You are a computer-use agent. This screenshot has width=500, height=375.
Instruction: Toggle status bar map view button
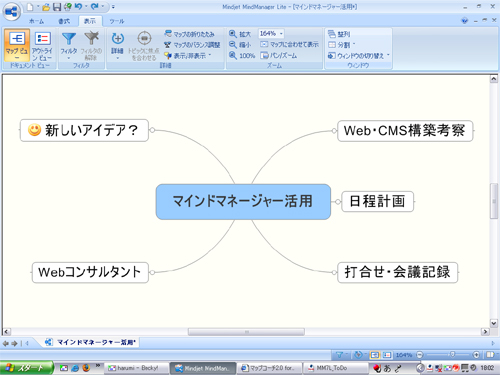point(375,355)
